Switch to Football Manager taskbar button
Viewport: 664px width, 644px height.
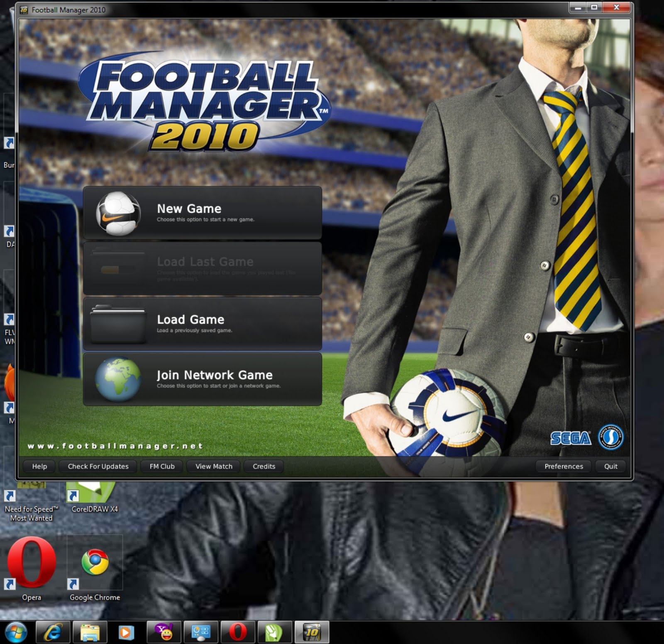(312, 632)
